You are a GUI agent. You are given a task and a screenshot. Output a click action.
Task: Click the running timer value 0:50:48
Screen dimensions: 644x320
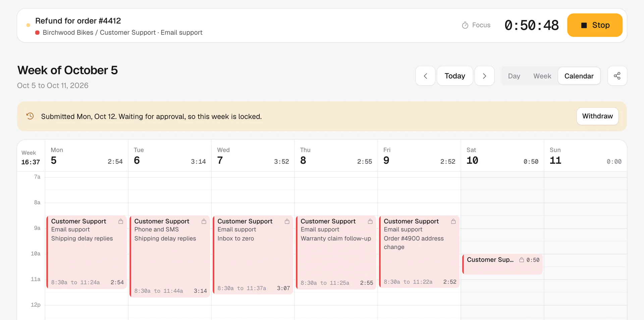(x=532, y=25)
